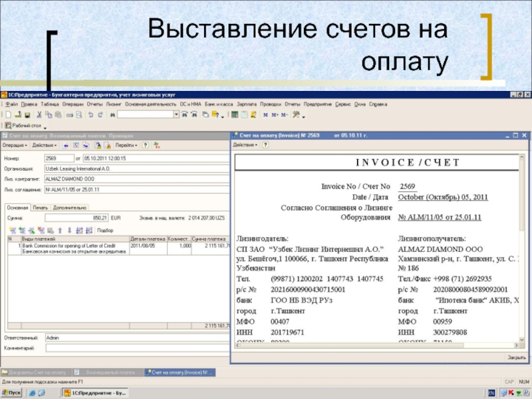This screenshot has height=399, width=532.
Task: Open the Сервис menu
Action: pos(342,104)
